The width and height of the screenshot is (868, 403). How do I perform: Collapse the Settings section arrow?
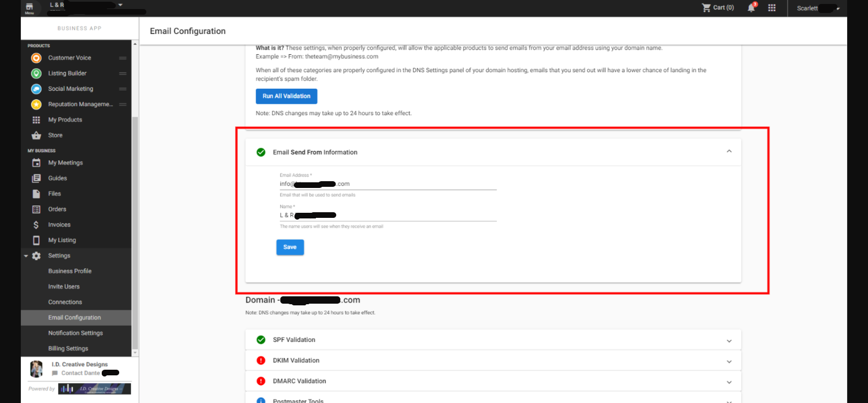[x=26, y=256]
